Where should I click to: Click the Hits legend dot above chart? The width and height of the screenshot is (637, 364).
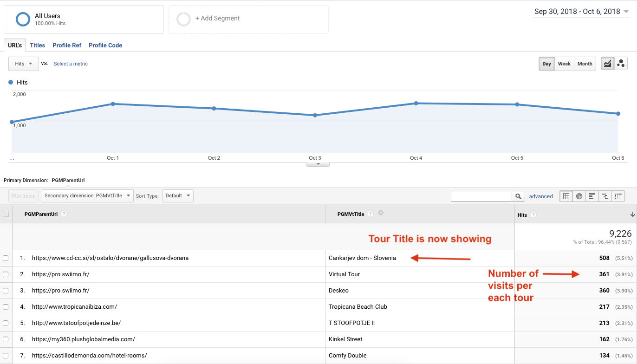(x=11, y=82)
